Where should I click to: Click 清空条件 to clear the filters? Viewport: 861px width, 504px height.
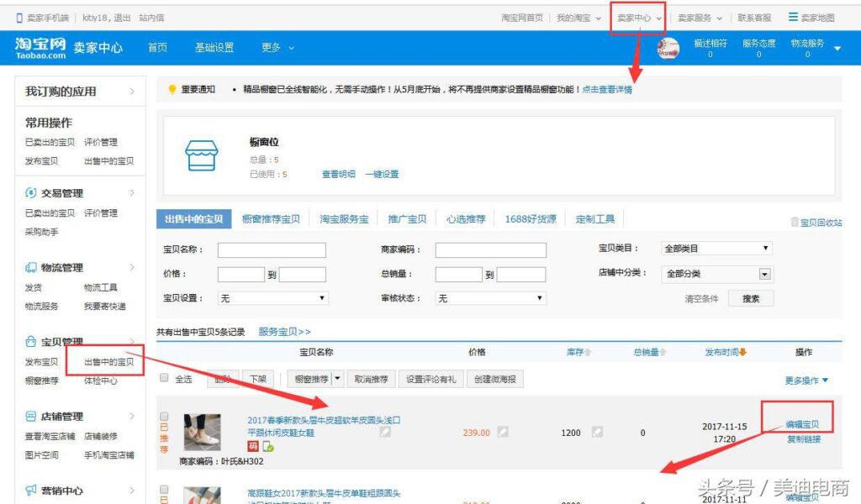[701, 298]
